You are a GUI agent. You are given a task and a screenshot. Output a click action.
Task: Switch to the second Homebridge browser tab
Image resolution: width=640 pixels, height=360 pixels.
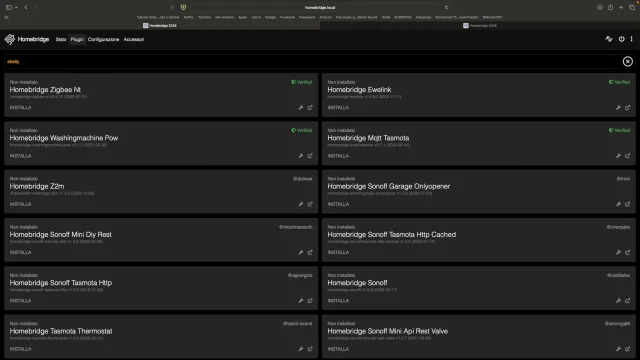point(480,25)
